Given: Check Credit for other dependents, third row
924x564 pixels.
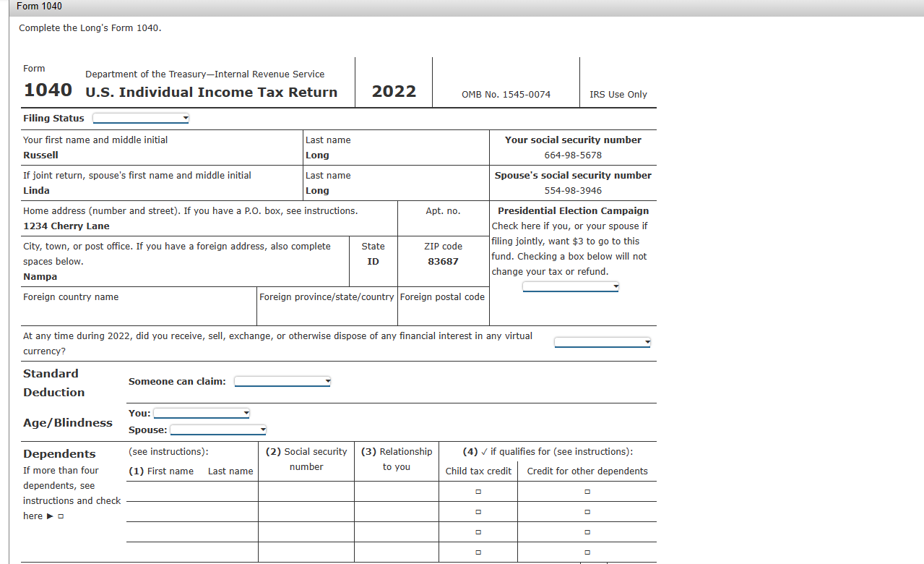Looking at the screenshot, I should pos(587,532).
